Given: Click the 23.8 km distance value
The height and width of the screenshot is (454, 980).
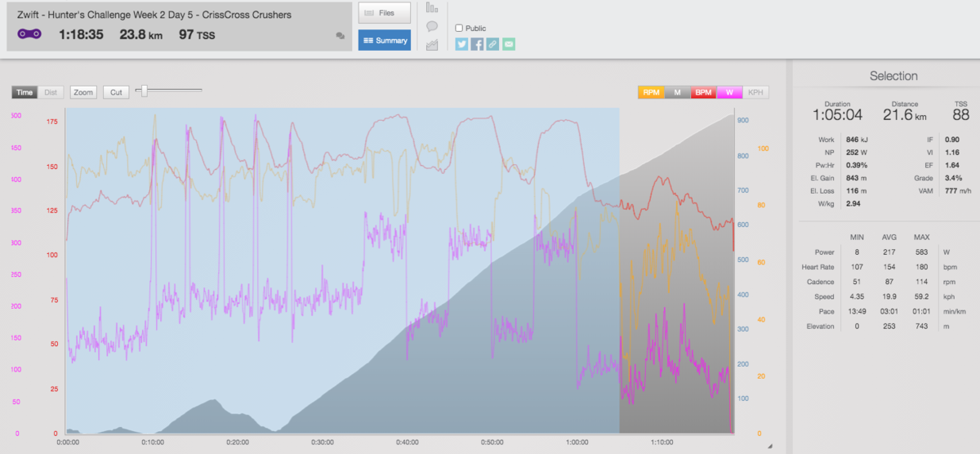Looking at the screenshot, I should click(141, 35).
